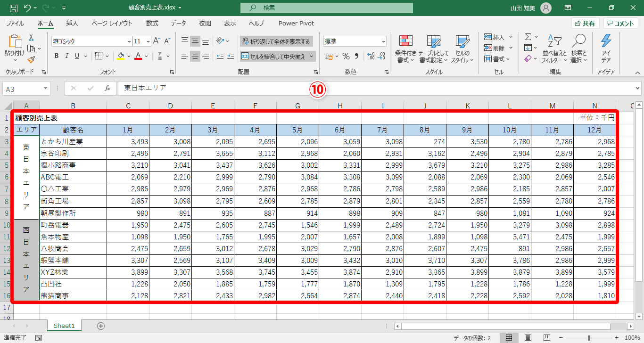Increase the font size with the larger A
This screenshot has width=644, height=343.
pyautogui.click(x=157, y=41)
